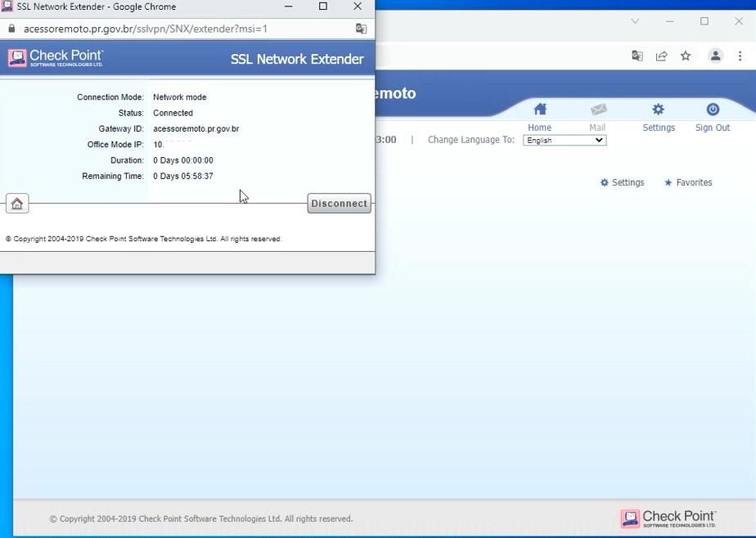Minimize the SSL Network Extender window
The height and width of the screenshot is (538, 756).
click(x=288, y=7)
